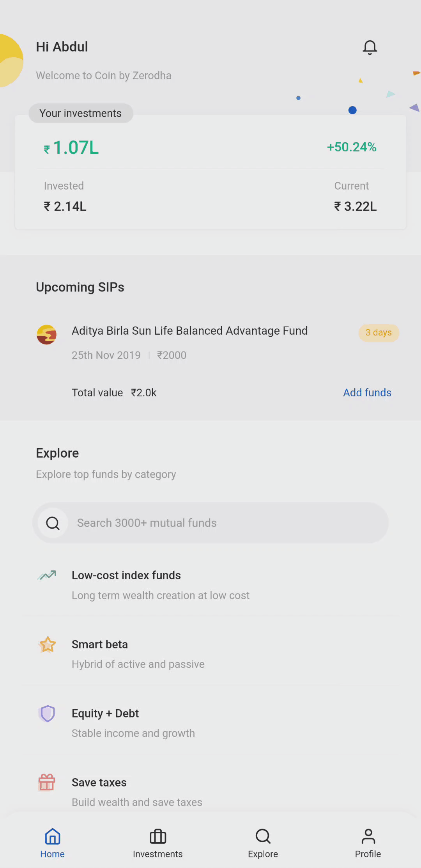Tap the Explore magnifier tab icon
The image size is (421, 868).
(x=263, y=836)
